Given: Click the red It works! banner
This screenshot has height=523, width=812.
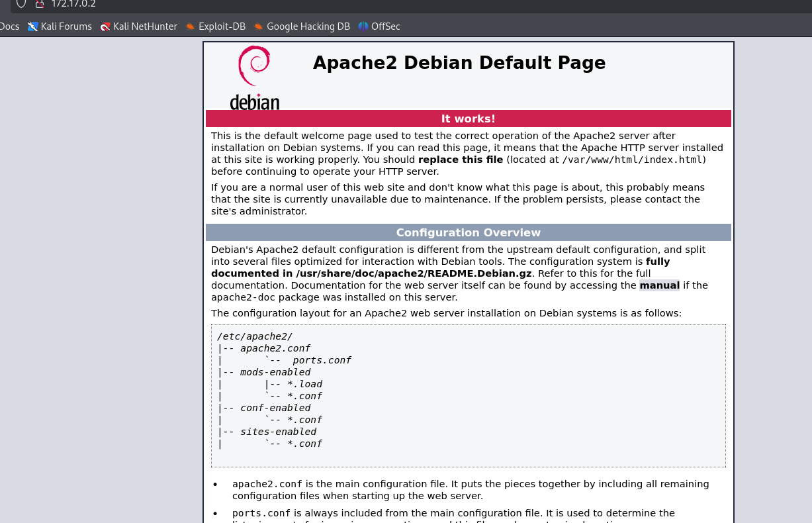Looking at the screenshot, I should click(469, 119).
